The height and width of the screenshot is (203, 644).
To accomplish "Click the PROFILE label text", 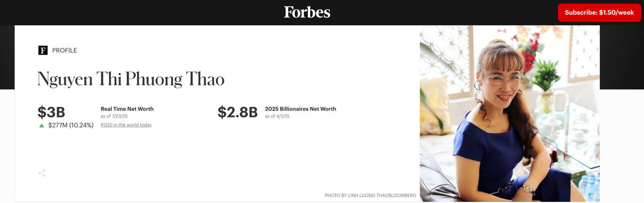I will tap(64, 50).
